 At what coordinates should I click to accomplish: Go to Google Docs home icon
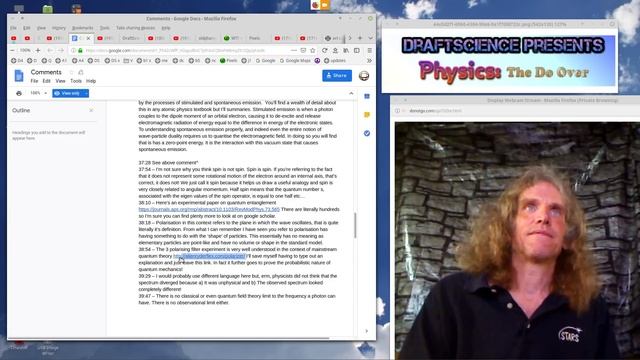(19, 76)
